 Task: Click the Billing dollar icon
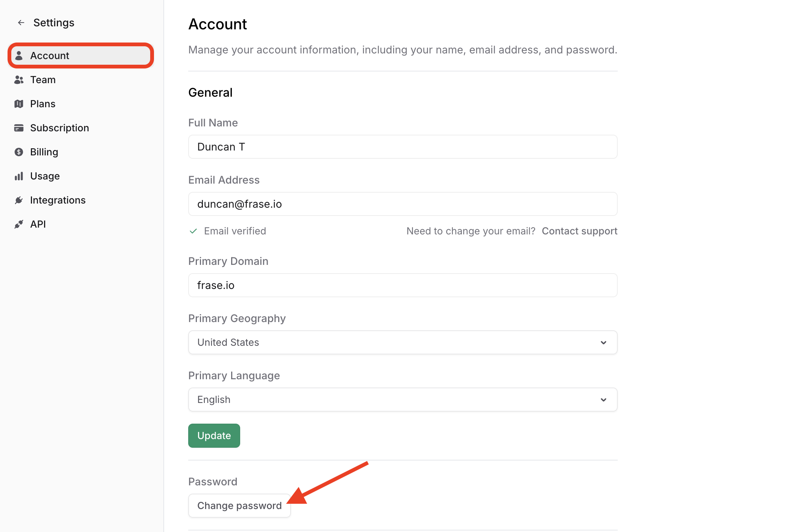coord(19,152)
